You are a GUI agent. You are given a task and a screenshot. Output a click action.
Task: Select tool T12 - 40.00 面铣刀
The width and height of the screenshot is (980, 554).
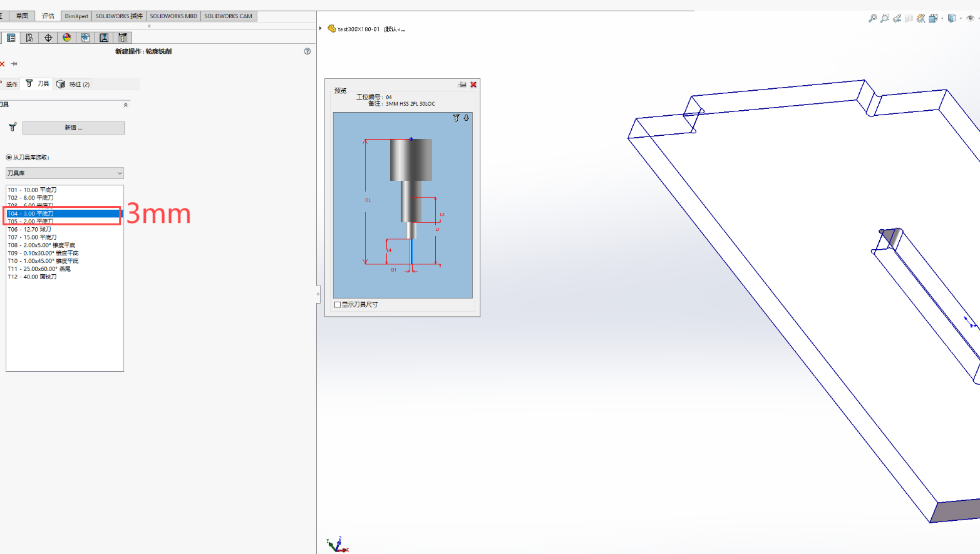pos(64,277)
